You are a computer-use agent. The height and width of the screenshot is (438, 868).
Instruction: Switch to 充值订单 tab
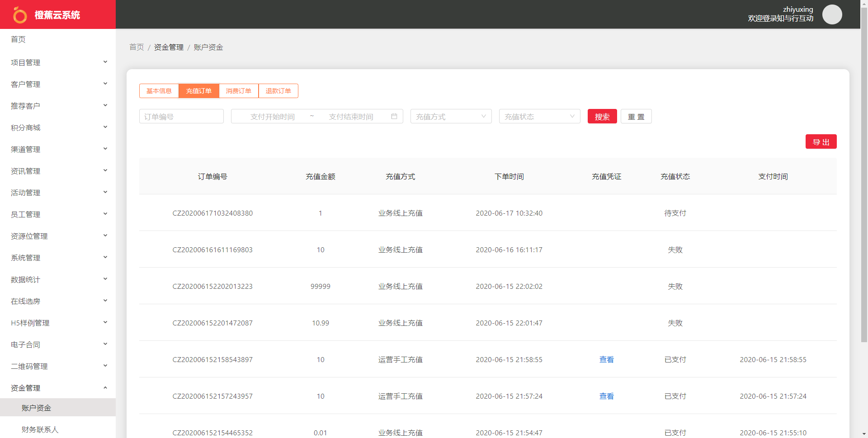pyautogui.click(x=199, y=91)
